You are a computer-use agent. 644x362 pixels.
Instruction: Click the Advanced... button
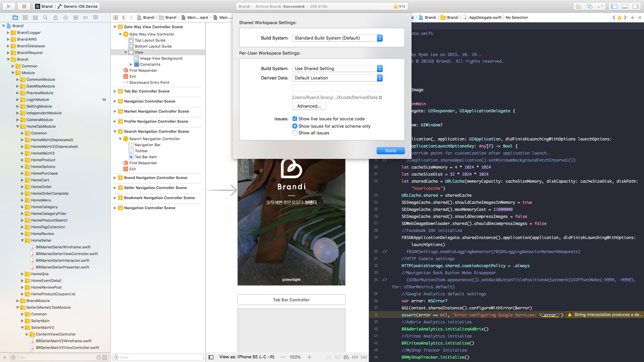pyautogui.click(x=309, y=106)
